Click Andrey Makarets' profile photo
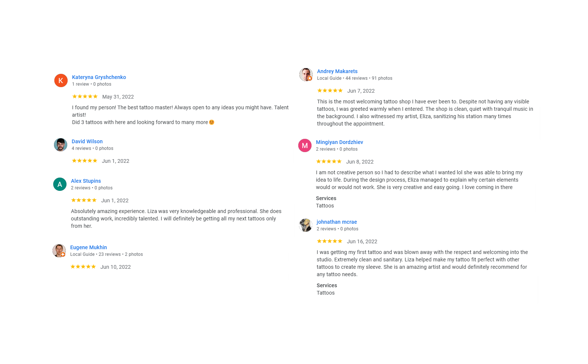The height and width of the screenshot is (364, 588). pos(306,75)
